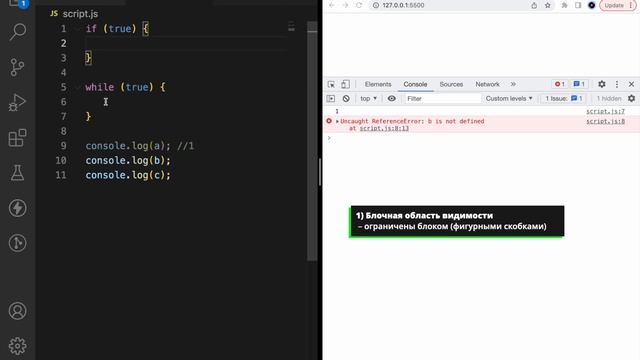Close the DevTools panel
Image resolution: width=640 pixels, height=360 pixels.
(631, 84)
